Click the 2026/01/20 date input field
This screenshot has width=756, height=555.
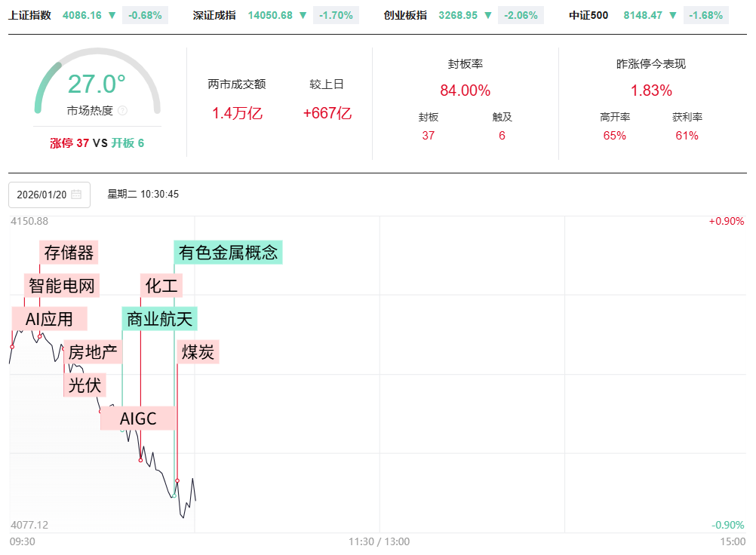pos(42,195)
